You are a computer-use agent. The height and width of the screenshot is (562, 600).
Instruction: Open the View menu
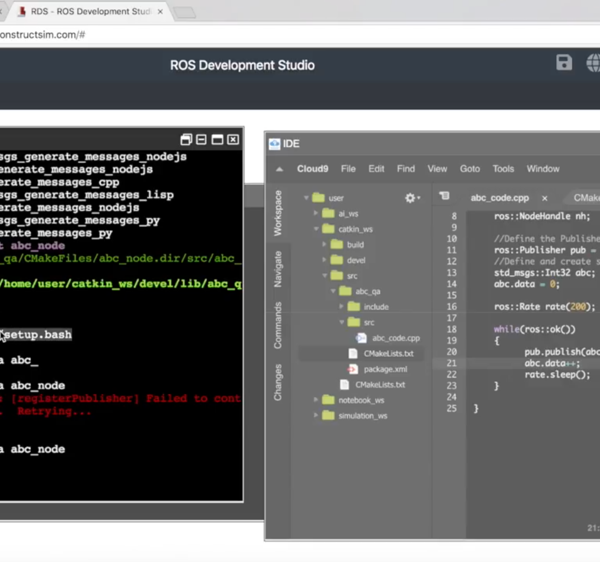pos(437,169)
